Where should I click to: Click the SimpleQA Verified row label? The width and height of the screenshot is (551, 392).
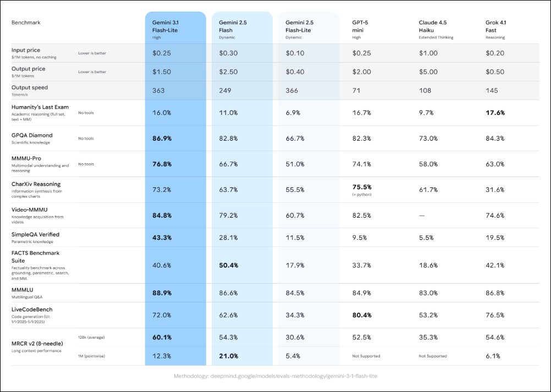click(x=35, y=234)
